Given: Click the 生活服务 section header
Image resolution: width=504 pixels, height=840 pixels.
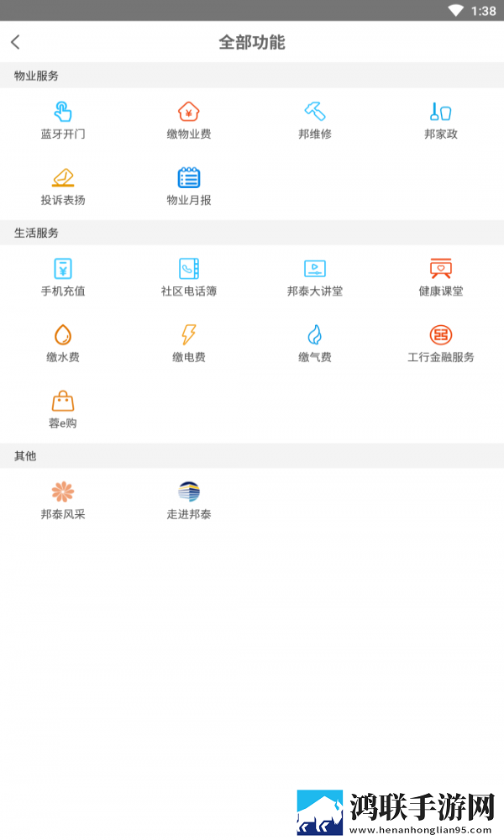Looking at the screenshot, I should coord(36,233).
